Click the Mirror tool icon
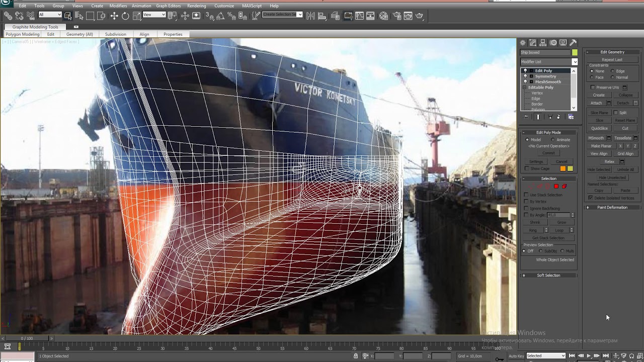The height and width of the screenshot is (362, 644). point(310,16)
